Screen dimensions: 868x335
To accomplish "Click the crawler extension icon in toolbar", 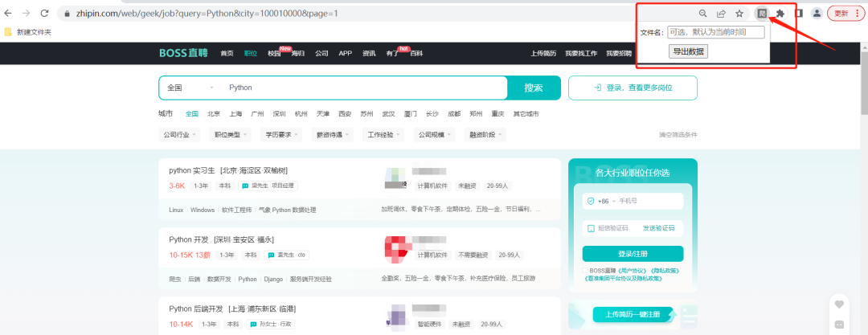I will [x=762, y=14].
